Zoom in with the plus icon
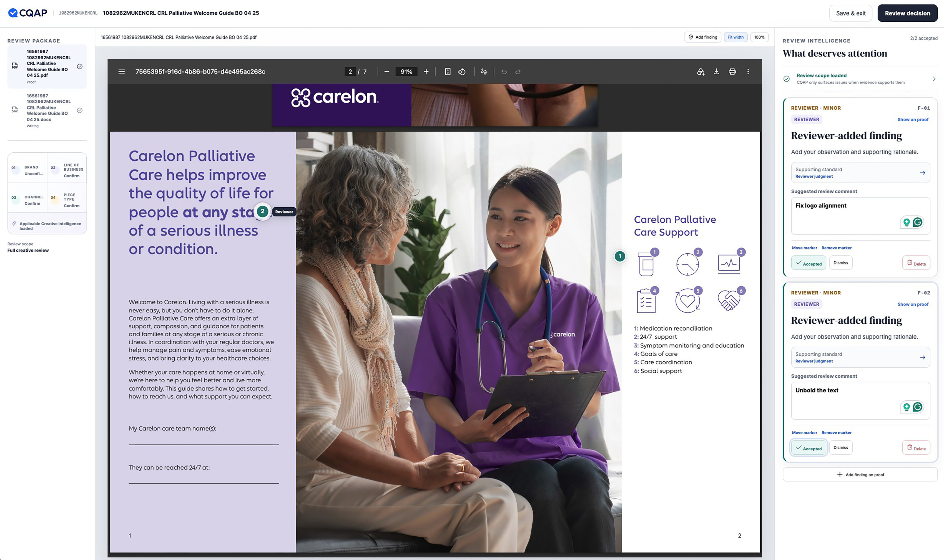This screenshot has height=560, width=944. click(x=426, y=72)
